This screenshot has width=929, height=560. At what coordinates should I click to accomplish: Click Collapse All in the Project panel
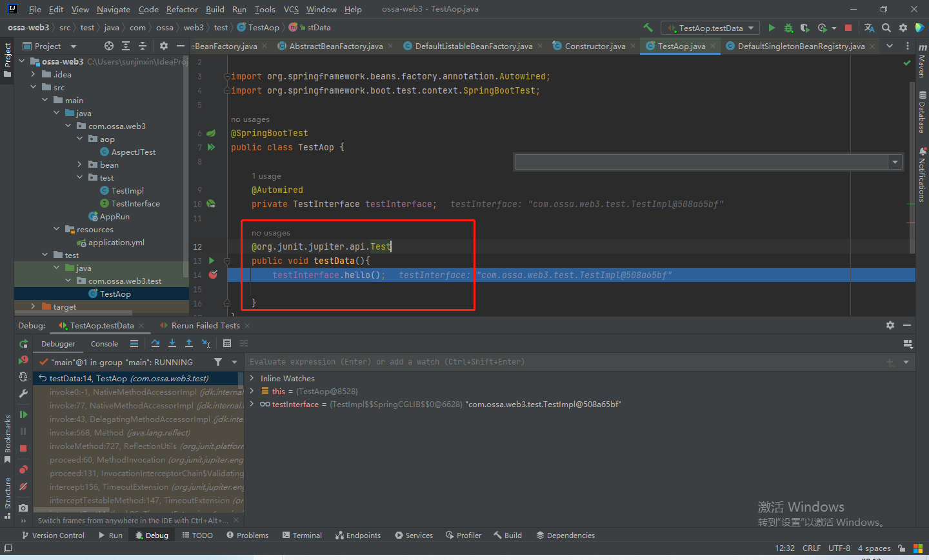pyautogui.click(x=143, y=46)
